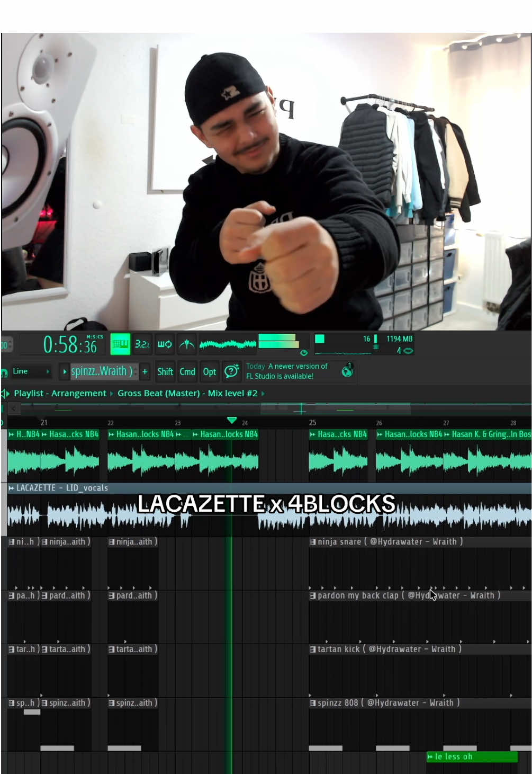
Task: Open pattern selector arrow beside spinzz..Wraith
Action: (65, 371)
